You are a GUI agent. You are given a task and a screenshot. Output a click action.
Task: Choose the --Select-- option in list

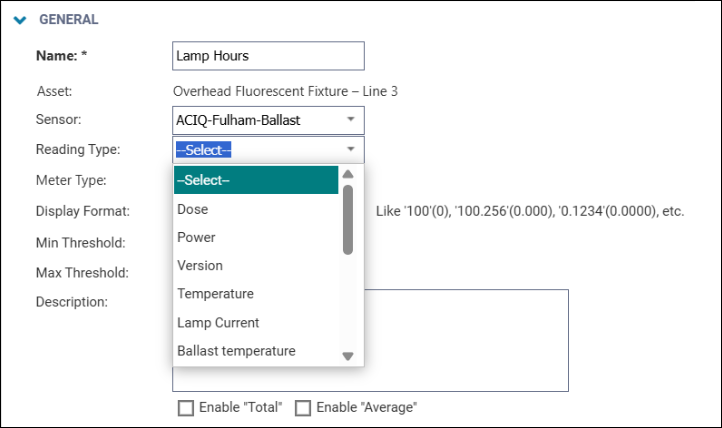click(x=256, y=180)
